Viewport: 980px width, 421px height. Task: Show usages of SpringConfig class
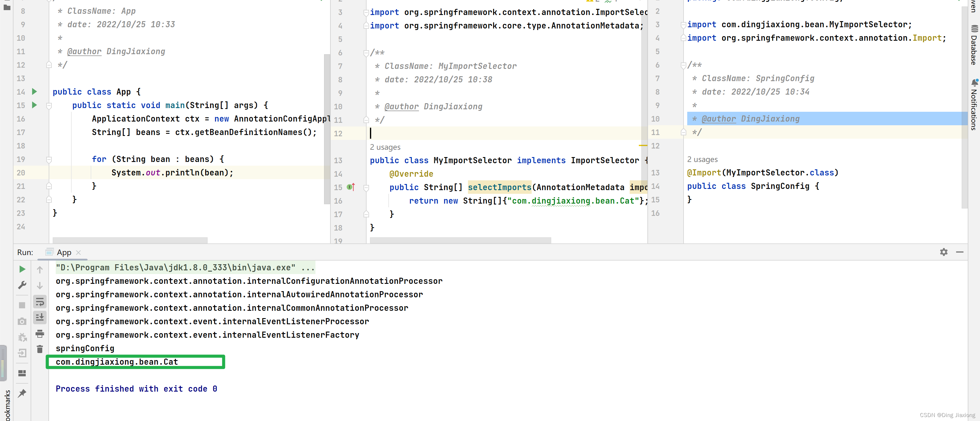(702, 159)
